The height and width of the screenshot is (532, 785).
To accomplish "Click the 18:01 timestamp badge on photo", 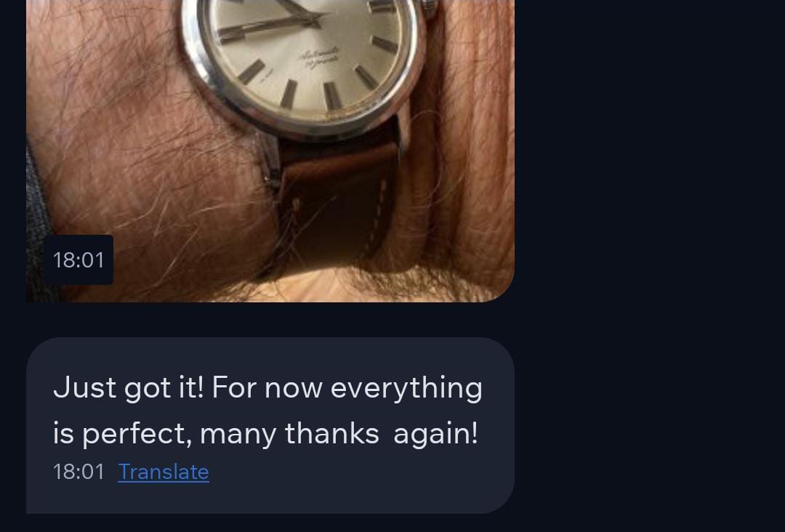I will point(78,259).
